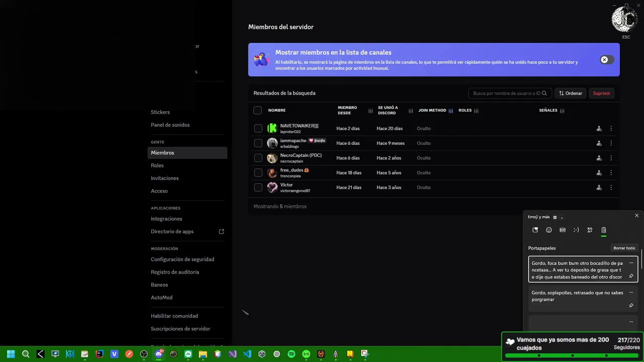Viewport: 644px width, 362px height.
Task: Open member details icon for iammapache row
Action: (599, 143)
